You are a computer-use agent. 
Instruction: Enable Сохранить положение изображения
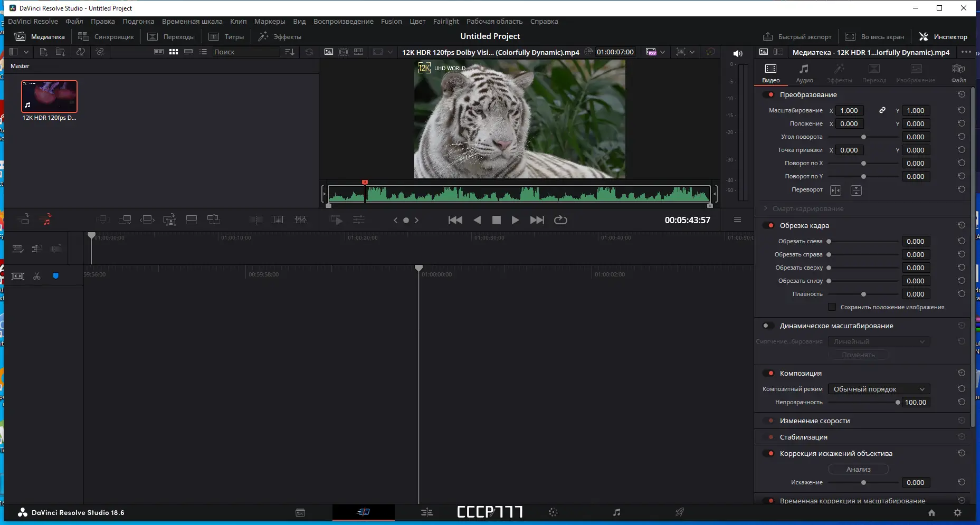coord(832,307)
